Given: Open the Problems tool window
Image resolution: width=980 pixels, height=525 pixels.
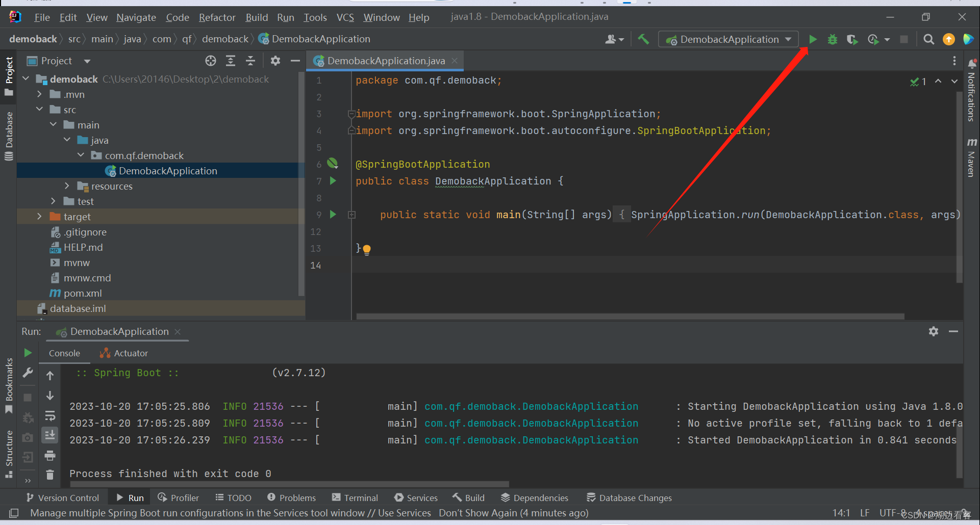Looking at the screenshot, I should click(291, 498).
